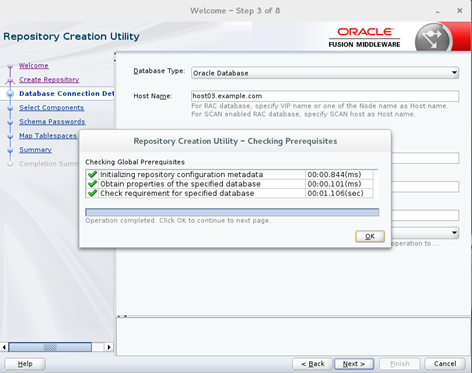The height and width of the screenshot is (373, 472).
Task: Select 'Check requirement for specified database' text
Action: click(x=177, y=193)
